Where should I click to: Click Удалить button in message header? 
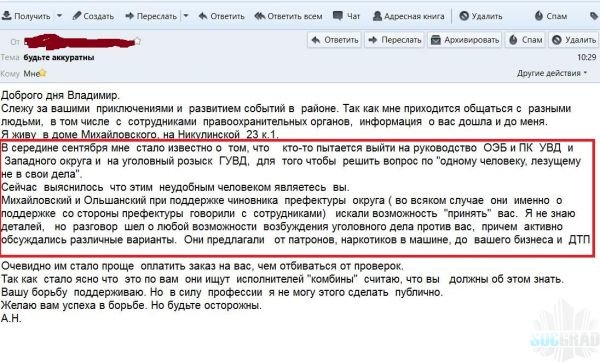(x=574, y=40)
